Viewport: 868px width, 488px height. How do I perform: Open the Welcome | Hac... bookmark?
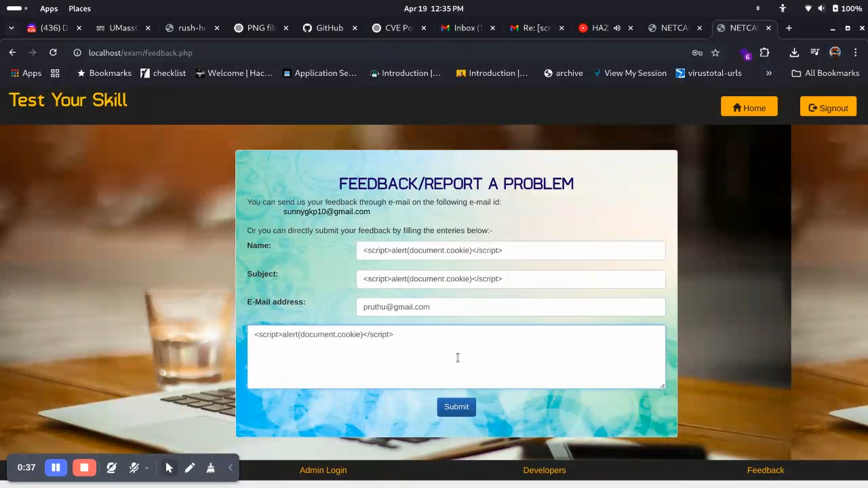click(234, 73)
